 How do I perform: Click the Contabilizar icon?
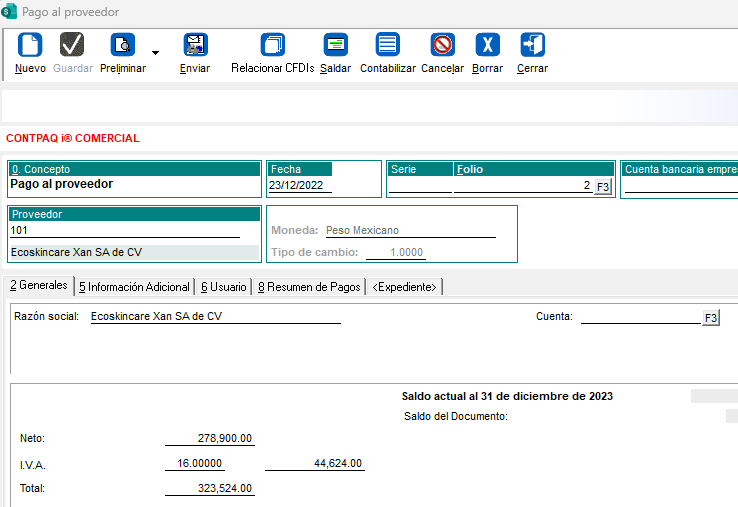pyautogui.click(x=387, y=45)
